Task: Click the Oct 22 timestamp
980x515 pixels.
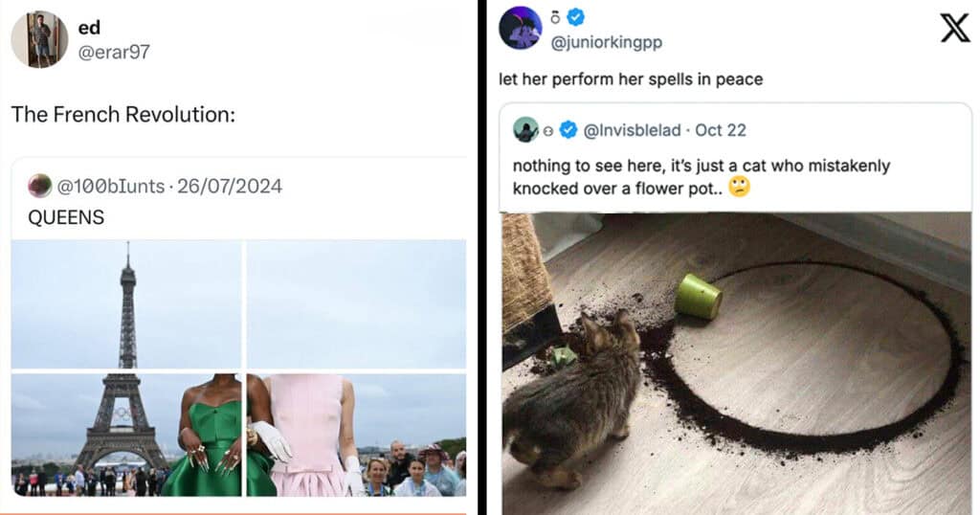Action: (x=721, y=129)
